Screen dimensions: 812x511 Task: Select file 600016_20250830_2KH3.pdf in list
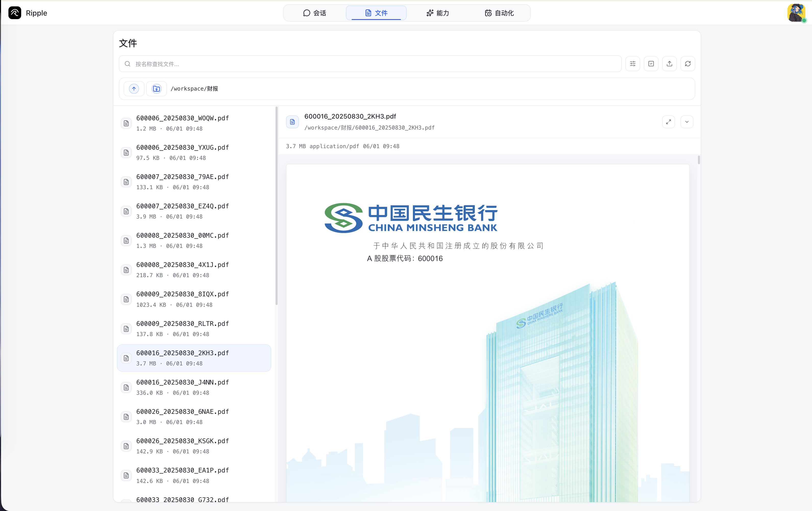(x=194, y=358)
